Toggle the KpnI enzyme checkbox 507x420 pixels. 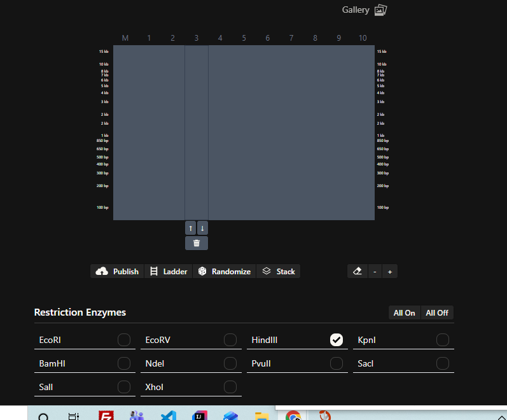(x=443, y=340)
